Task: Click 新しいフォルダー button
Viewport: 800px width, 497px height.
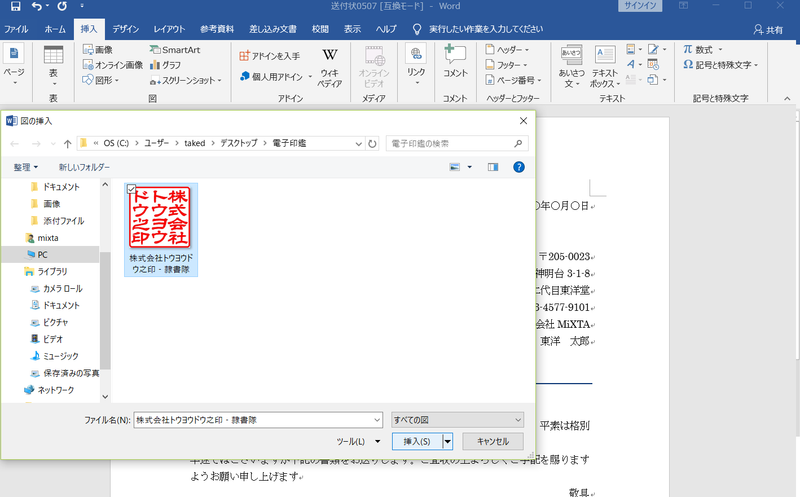Action: coord(84,167)
